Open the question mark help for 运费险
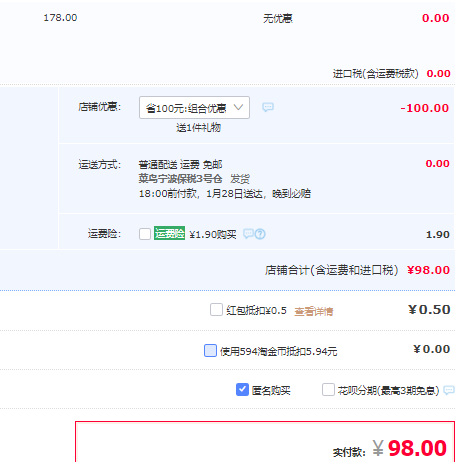The height and width of the screenshot is (462, 460). (x=260, y=234)
